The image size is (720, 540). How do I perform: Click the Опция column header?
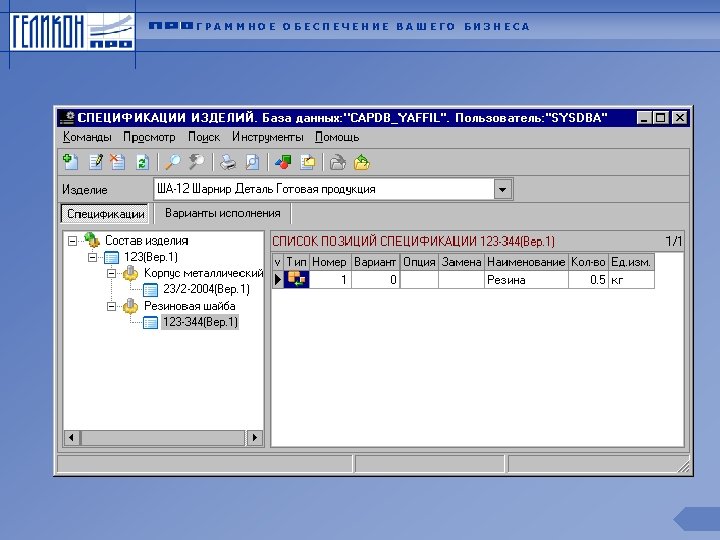tap(419, 262)
